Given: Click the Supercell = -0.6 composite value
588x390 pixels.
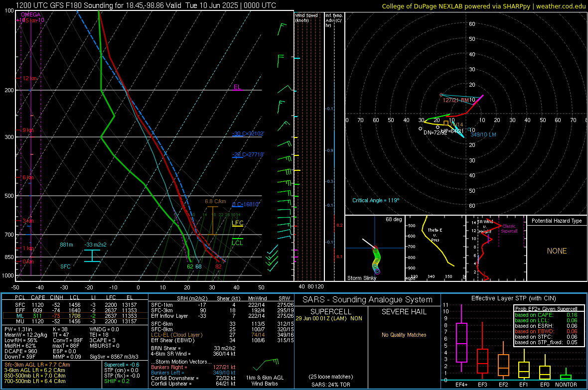Looking at the screenshot, I should point(122,365).
